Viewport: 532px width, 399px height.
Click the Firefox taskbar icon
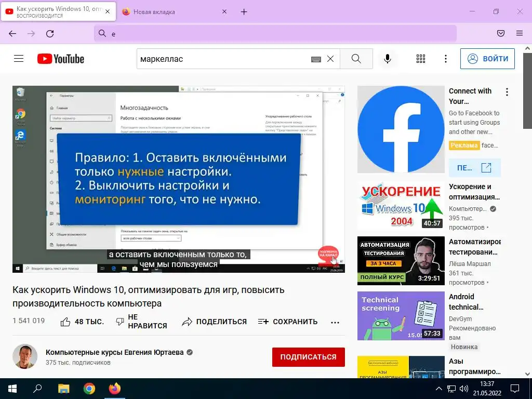click(x=115, y=389)
